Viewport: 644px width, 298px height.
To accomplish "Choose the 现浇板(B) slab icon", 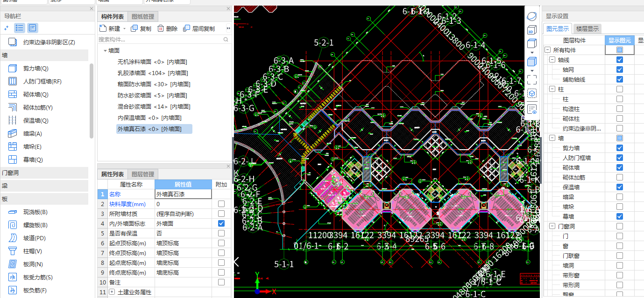I will (x=13, y=212).
